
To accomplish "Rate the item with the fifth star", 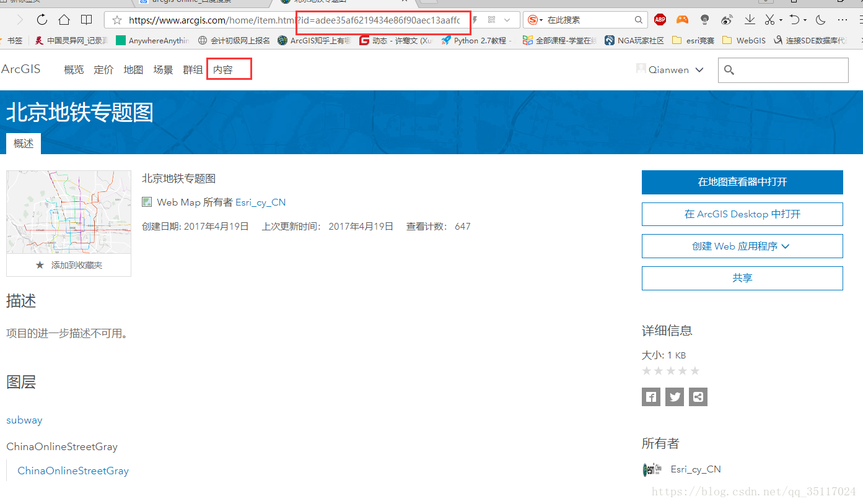I will [x=695, y=371].
